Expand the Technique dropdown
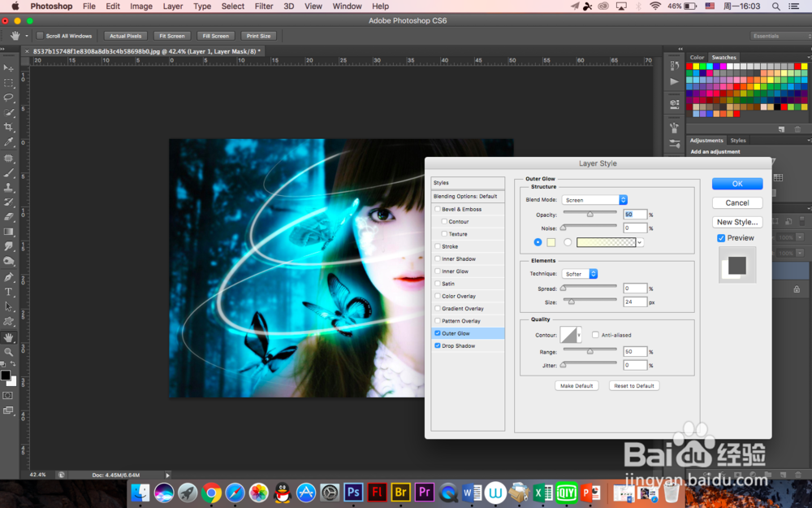Screen dimensions: 812x508 click(580, 274)
